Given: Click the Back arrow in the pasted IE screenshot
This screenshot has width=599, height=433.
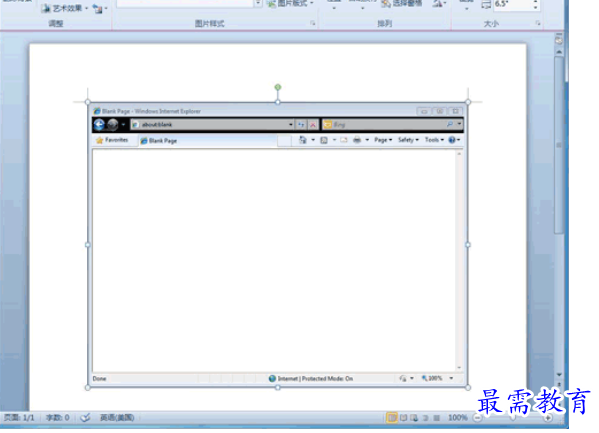Looking at the screenshot, I should tap(99, 125).
